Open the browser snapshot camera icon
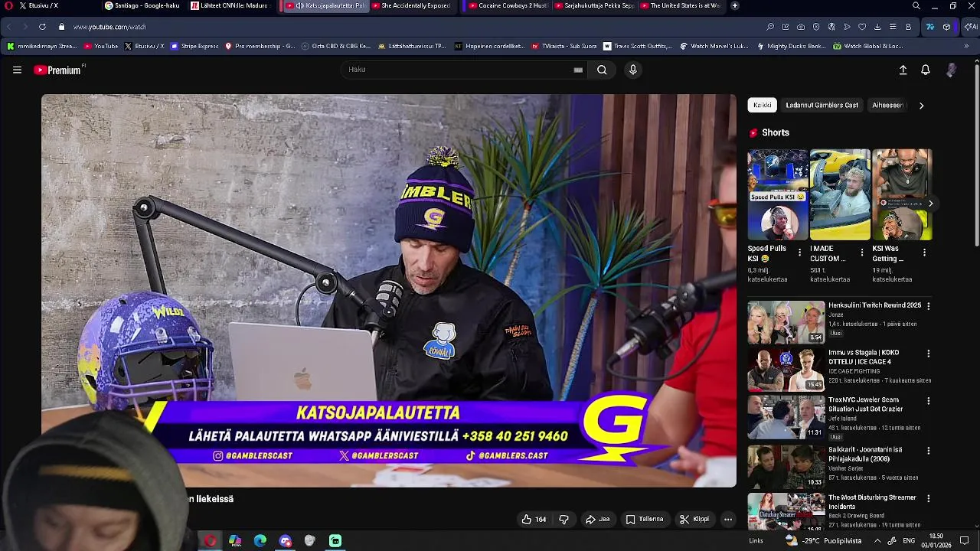This screenshot has width=980, height=551. click(801, 27)
